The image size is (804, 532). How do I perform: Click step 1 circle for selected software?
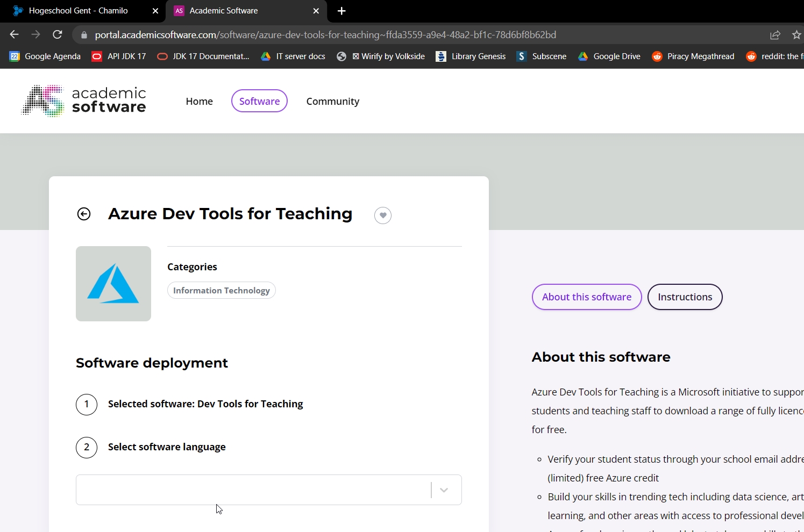pyautogui.click(x=87, y=404)
